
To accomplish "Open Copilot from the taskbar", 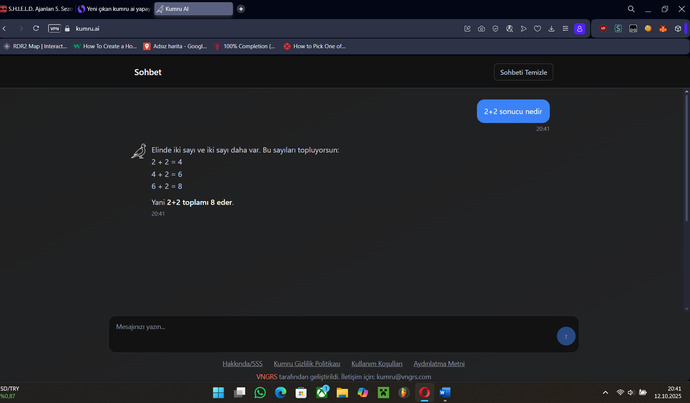I will [x=363, y=392].
